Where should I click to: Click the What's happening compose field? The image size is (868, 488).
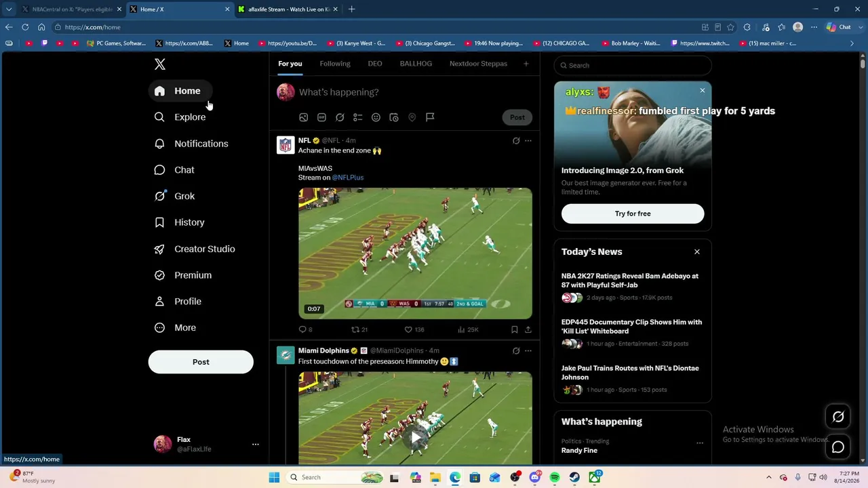(x=414, y=92)
